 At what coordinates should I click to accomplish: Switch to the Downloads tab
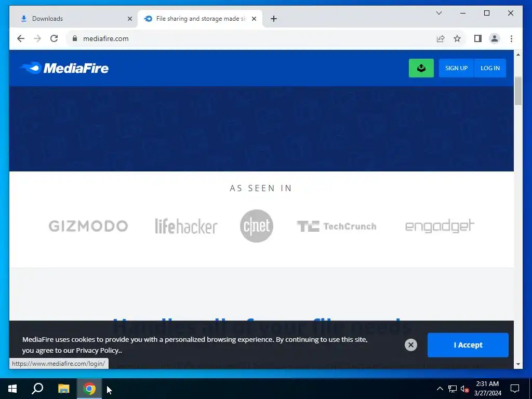[x=74, y=19]
